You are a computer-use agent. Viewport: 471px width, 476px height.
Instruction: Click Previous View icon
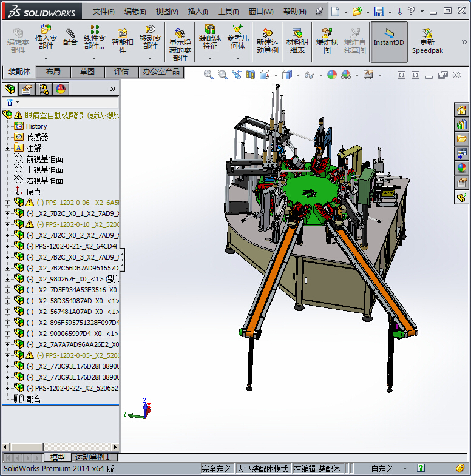pyautogui.click(x=237, y=75)
